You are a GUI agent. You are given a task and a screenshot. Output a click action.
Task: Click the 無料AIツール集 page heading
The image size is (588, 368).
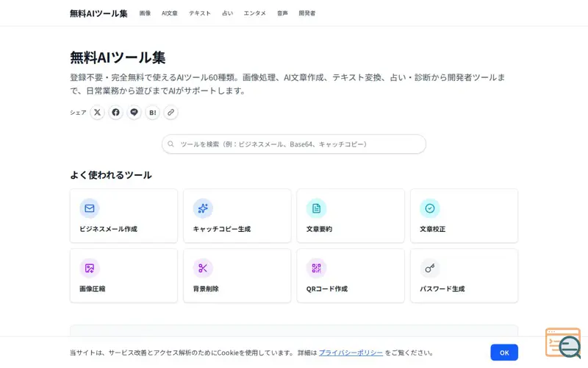point(118,57)
